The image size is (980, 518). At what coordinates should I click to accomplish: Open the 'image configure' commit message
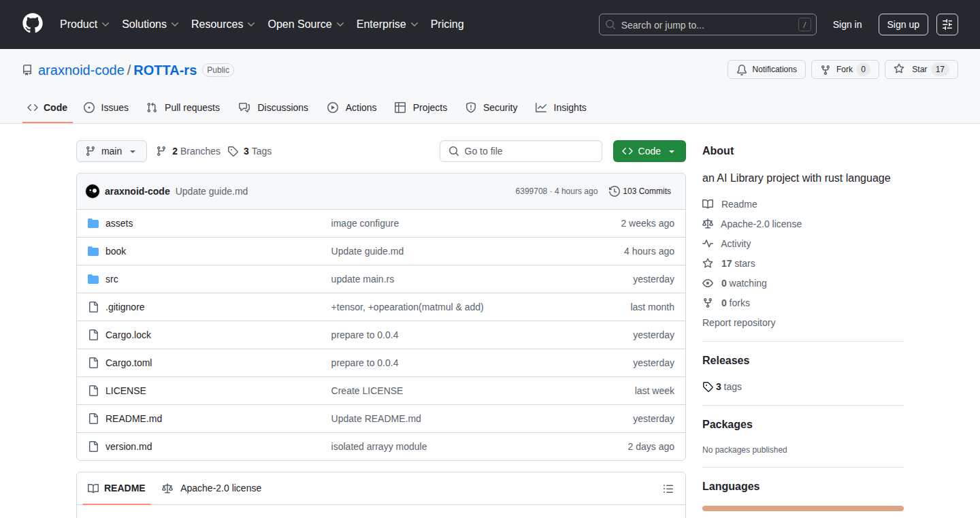click(365, 223)
